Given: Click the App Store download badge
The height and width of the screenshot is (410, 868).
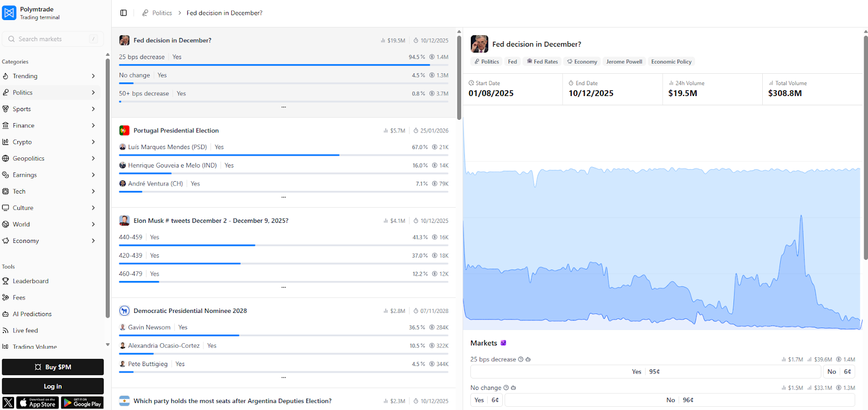Looking at the screenshot, I should pos(37,402).
